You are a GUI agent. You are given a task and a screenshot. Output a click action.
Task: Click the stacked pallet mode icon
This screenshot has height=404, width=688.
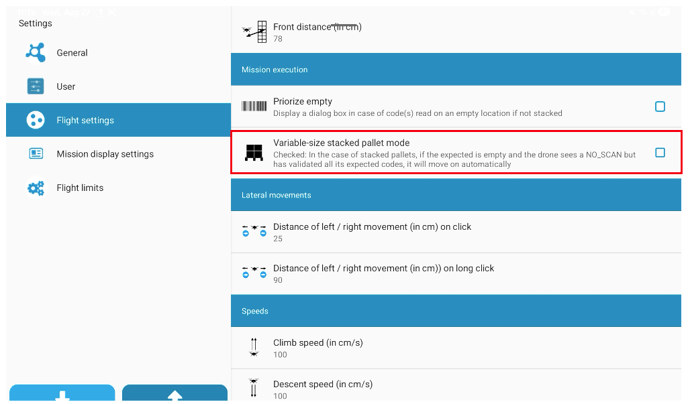point(254,152)
